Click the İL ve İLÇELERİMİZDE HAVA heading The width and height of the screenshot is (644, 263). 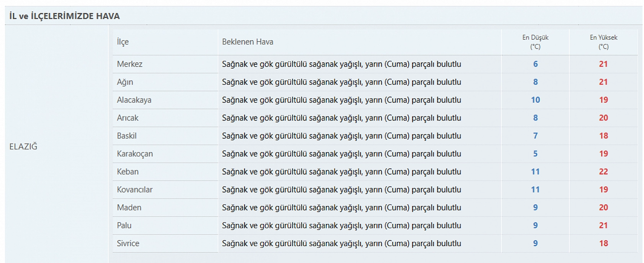[x=64, y=16]
